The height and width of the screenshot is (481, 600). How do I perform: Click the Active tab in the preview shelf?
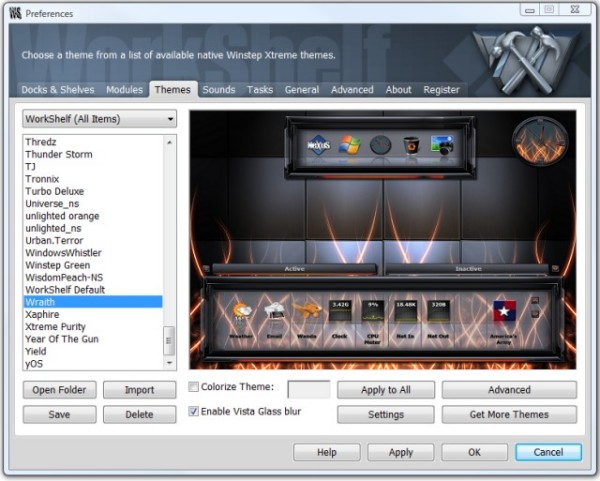point(294,269)
